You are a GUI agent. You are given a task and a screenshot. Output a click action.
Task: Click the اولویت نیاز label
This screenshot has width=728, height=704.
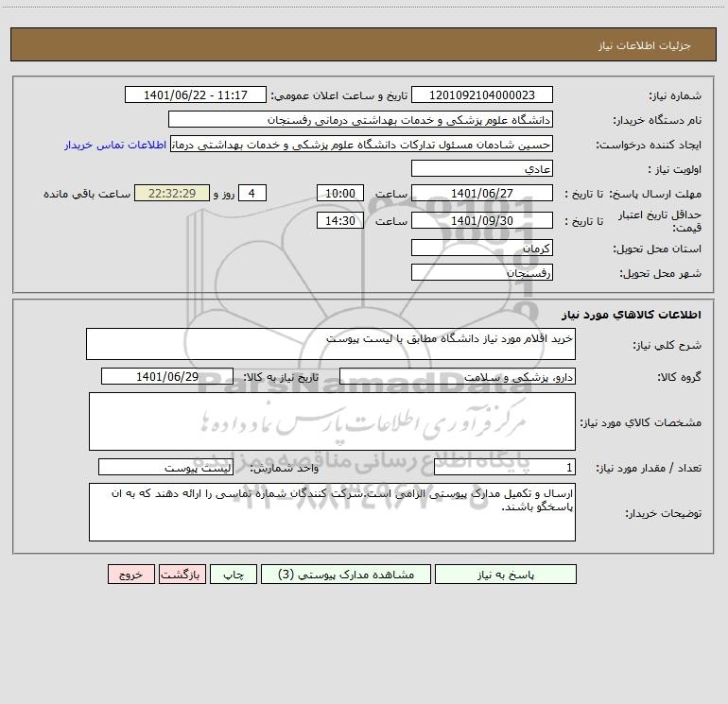[675, 169]
